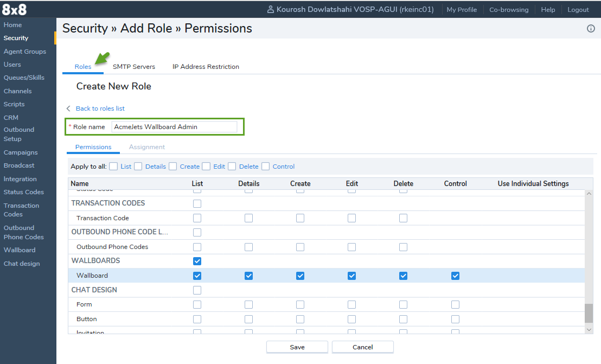Select the Assignment sub-tab
601x364 pixels.
tap(147, 147)
